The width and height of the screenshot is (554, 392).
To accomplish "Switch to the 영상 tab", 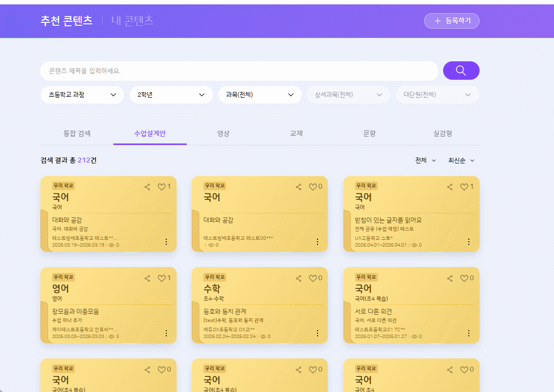I will 223,133.
